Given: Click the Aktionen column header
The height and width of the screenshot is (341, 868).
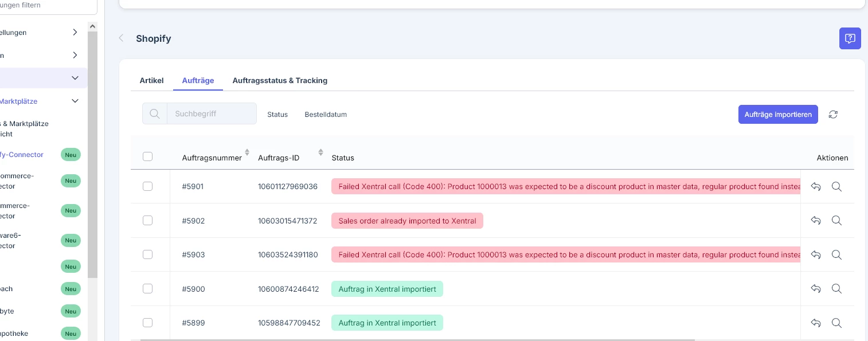Looking at the screenshot, I should tap(832, 158).
